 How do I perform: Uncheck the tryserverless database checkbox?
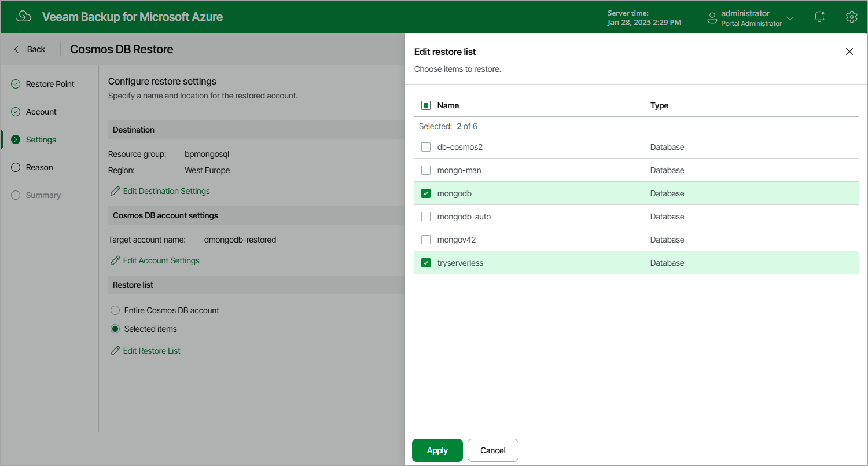pos(426,263)
